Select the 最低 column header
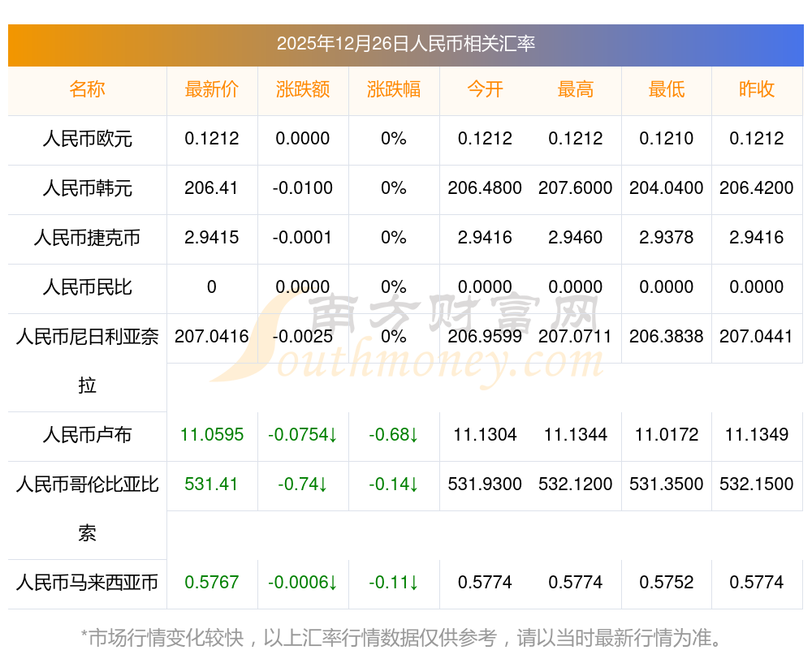812x663 pixels. point(667,89)
